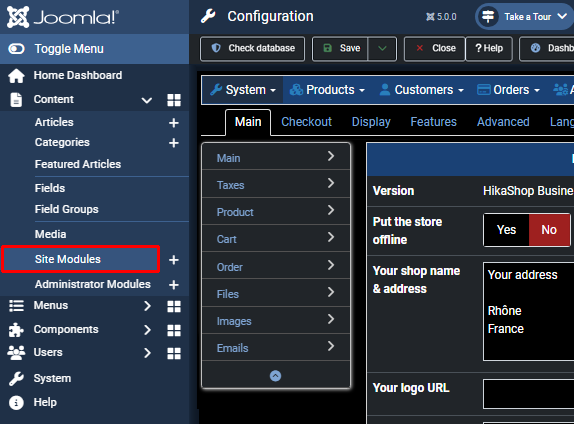Viewport: 574px width, 424px height.
Task: Open the HikaShop Customers menu
Action: 421,90
